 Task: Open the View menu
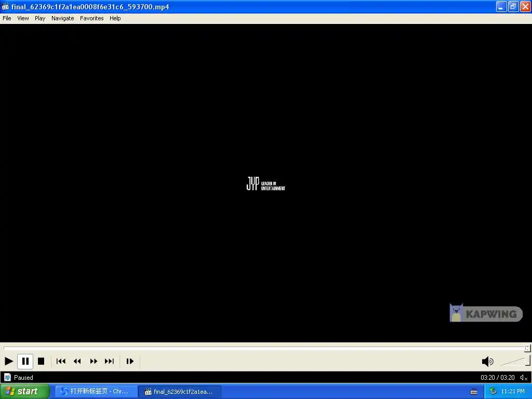(23, 18)
